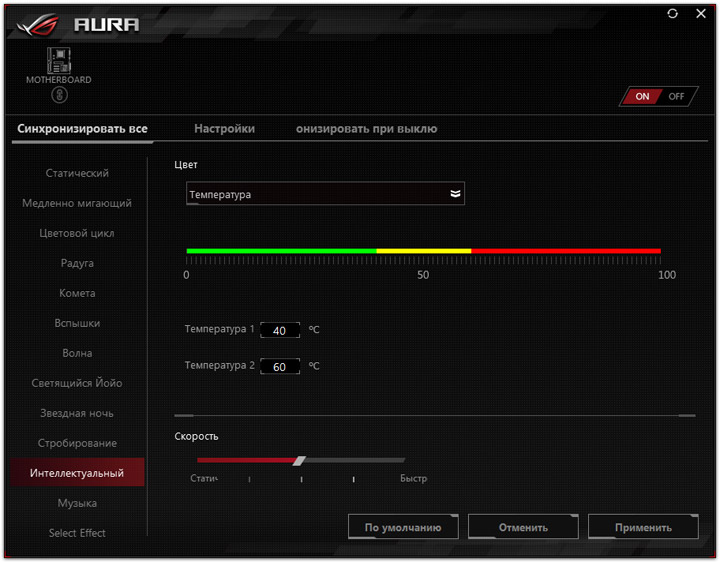Close the Aura window
The height and width of the screenshot is (562, 720).
pos(701,14)
